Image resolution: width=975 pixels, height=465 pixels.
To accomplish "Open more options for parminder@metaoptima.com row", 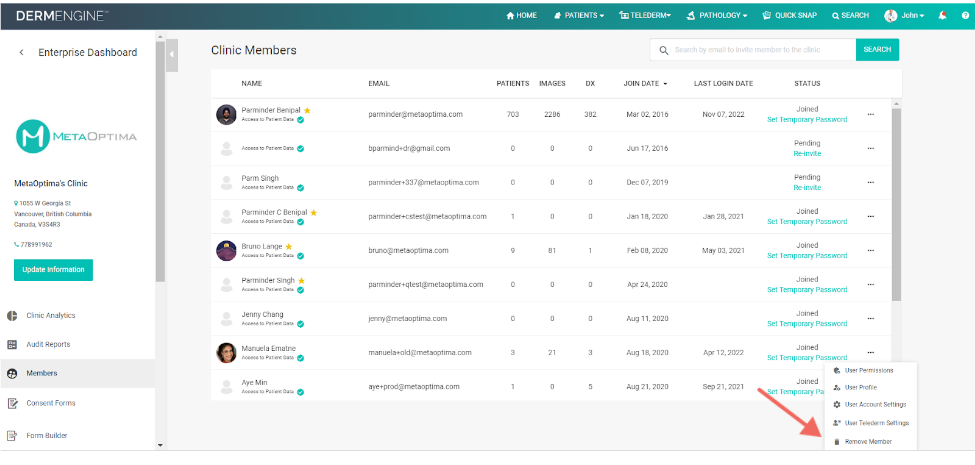I will pyautogui.click(x=871, y=114).
